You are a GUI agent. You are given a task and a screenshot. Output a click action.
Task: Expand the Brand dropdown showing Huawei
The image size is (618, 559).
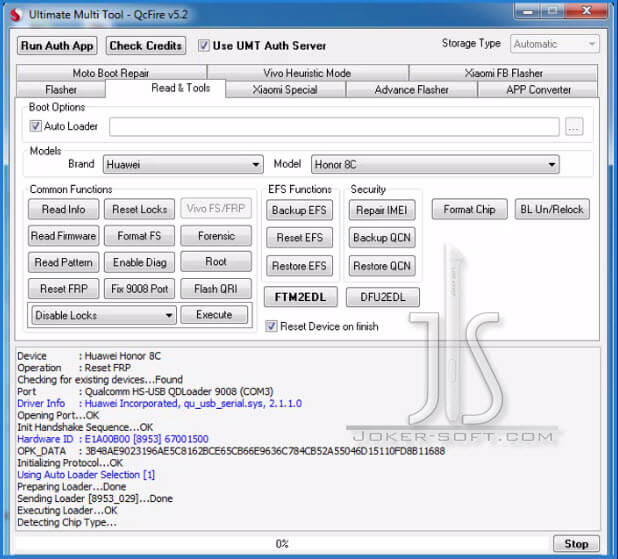tap(183, 164)
